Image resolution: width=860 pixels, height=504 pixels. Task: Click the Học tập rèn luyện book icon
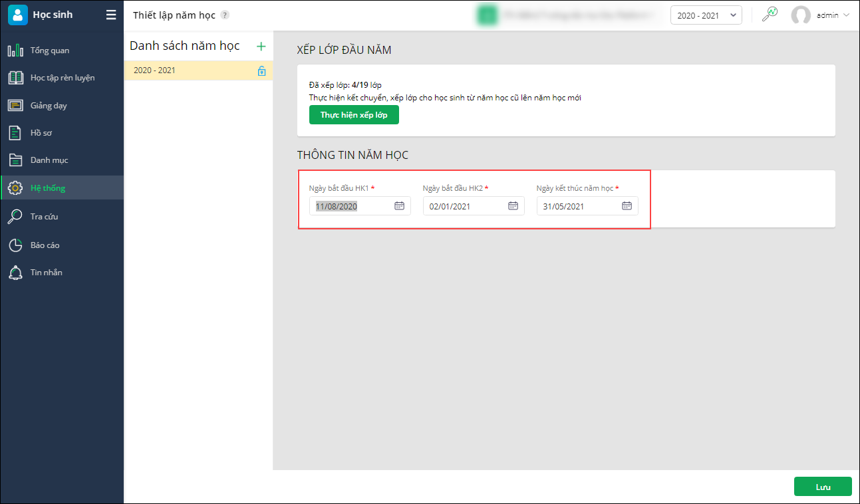pos(15,78)
